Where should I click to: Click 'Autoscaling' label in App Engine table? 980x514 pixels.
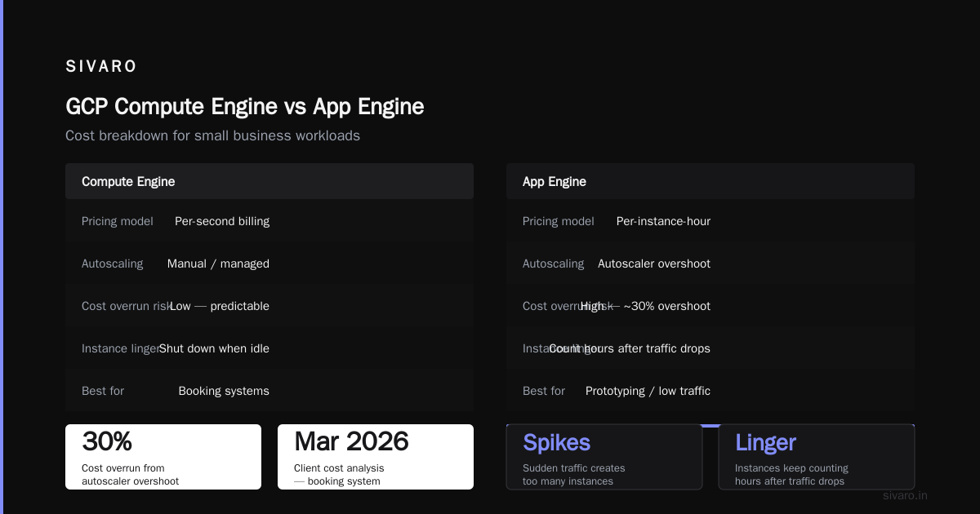tap(554, 264)
